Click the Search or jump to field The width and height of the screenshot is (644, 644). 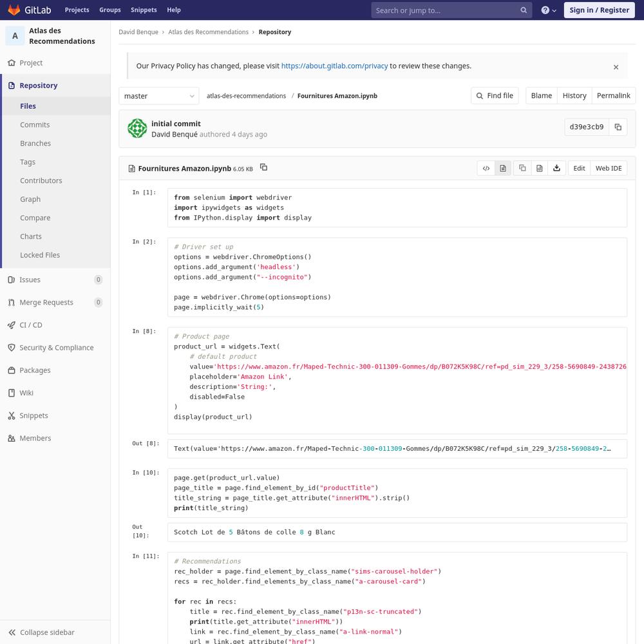pyautogui.click(x=451, y=10)
